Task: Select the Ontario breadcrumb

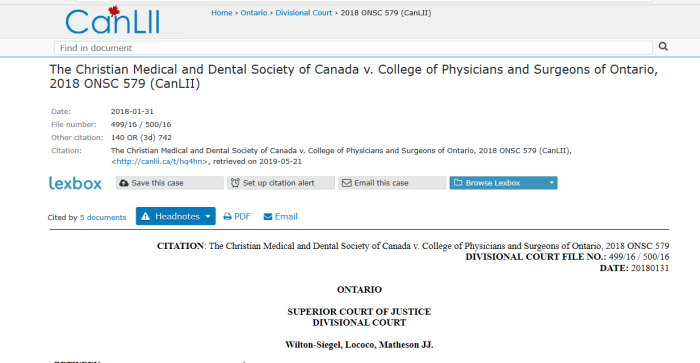Action: click(x=254, y=13)
